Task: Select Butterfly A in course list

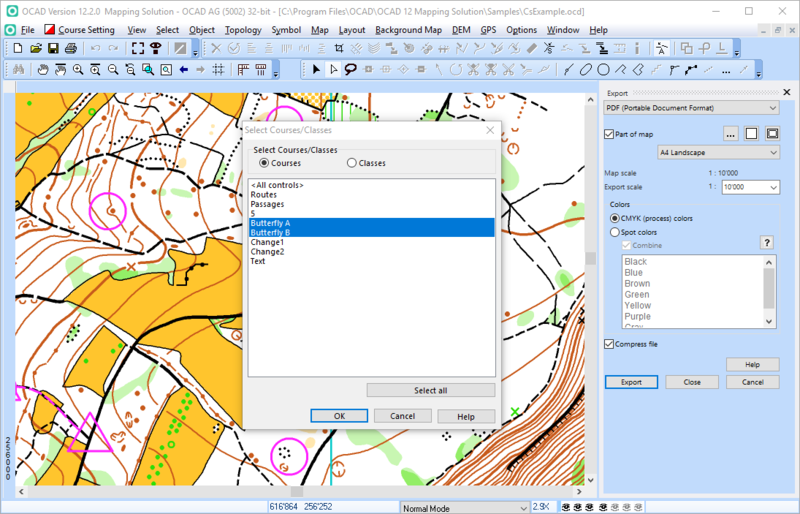Action: pyautogui.click(x=371, y=223)
